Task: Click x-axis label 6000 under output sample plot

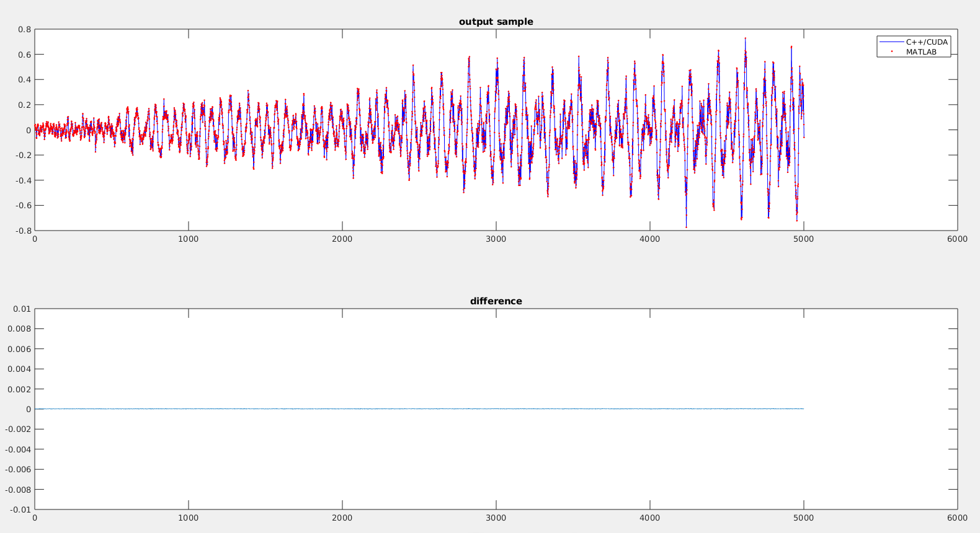Action: click(958, 239)
